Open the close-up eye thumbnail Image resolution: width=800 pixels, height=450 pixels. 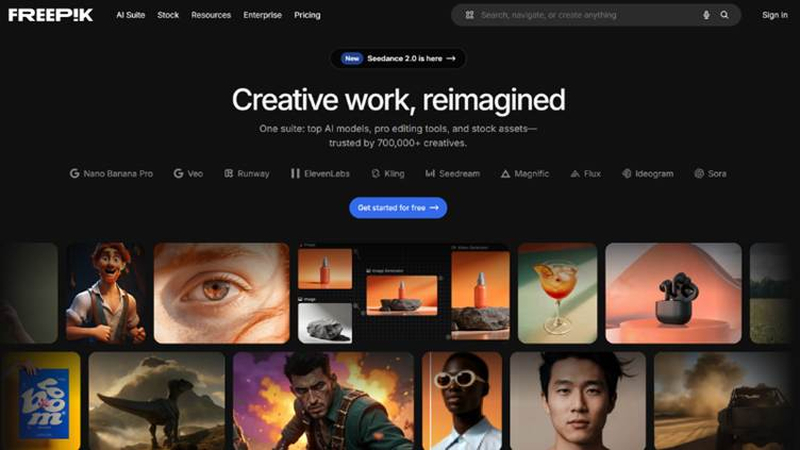(221, 293)
